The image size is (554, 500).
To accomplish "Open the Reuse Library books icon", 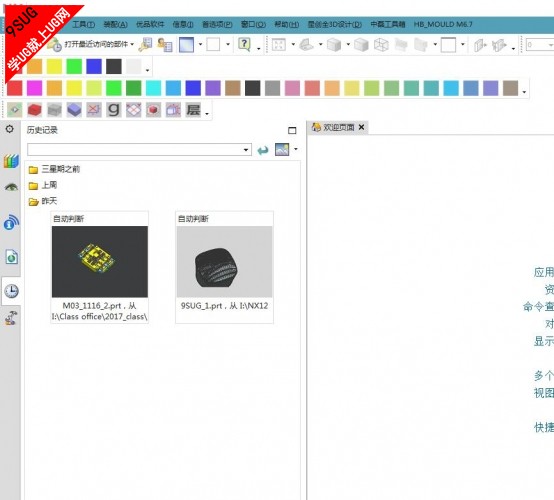I will pyautogui.click(x=11, y=161).
